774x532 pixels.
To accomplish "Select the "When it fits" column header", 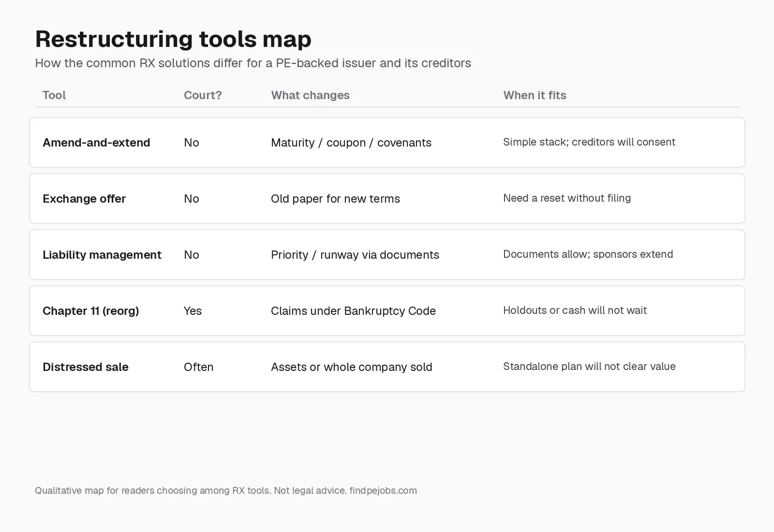I will pyautogui.click(x=535, y=95).
